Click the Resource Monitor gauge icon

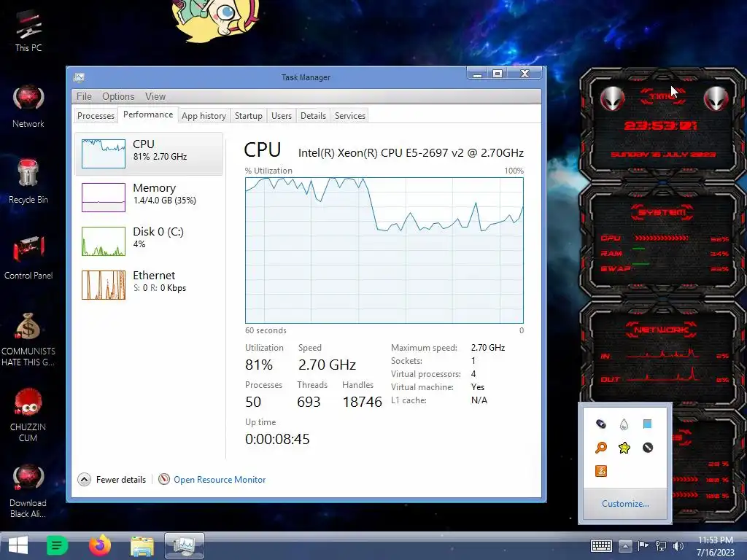click(164, 479)
